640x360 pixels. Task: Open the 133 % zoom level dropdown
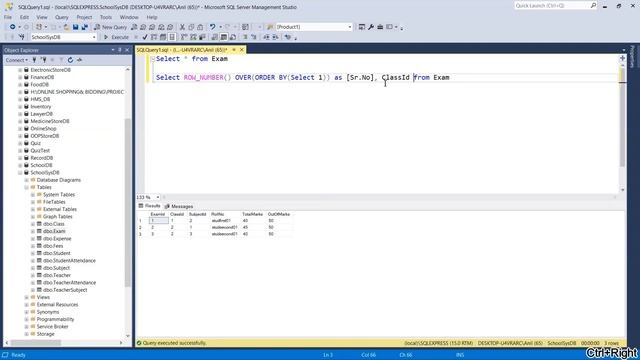tap(158, 197)
